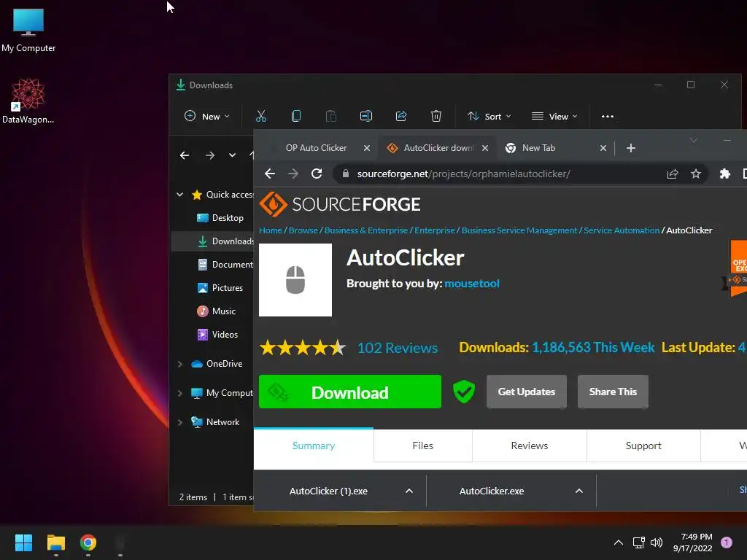Viewport: 747px width, 560px height.
Task: Open Google Chrome from the taskbar
Action: [88, 542]
